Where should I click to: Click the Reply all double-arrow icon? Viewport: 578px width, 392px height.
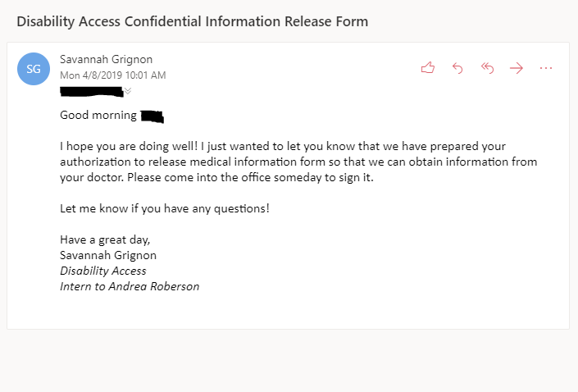point(487,68)
